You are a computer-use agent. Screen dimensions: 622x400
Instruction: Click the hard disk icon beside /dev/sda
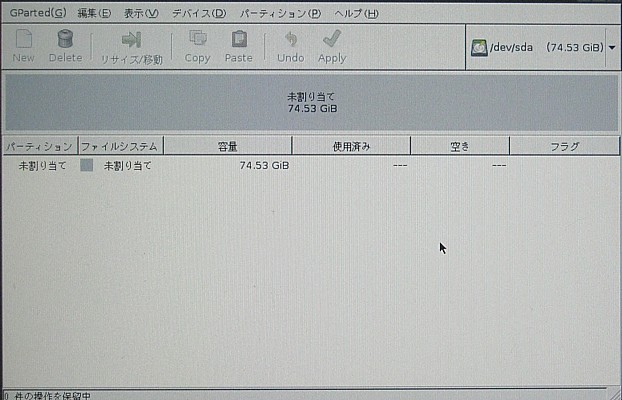[x=479, y=48]
